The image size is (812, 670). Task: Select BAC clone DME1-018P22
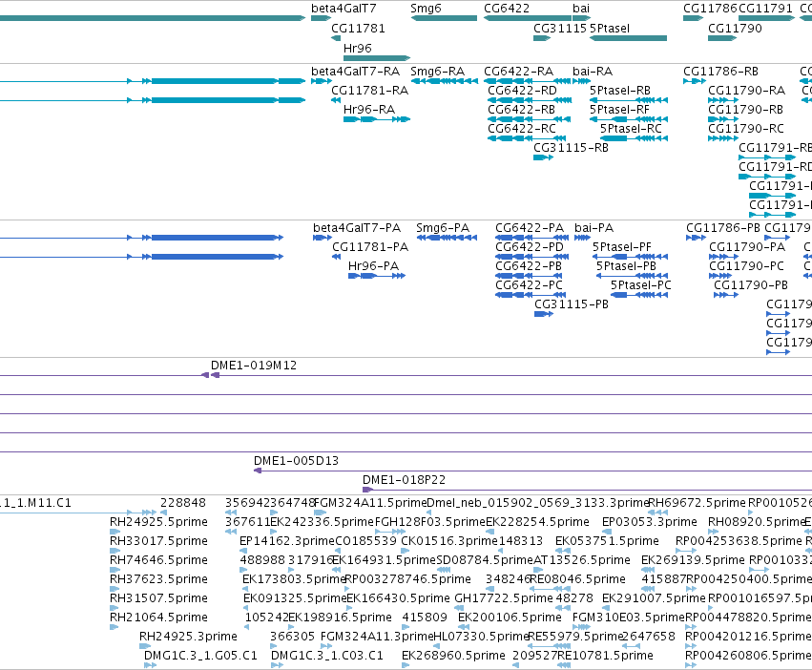(x=587, y=490)
